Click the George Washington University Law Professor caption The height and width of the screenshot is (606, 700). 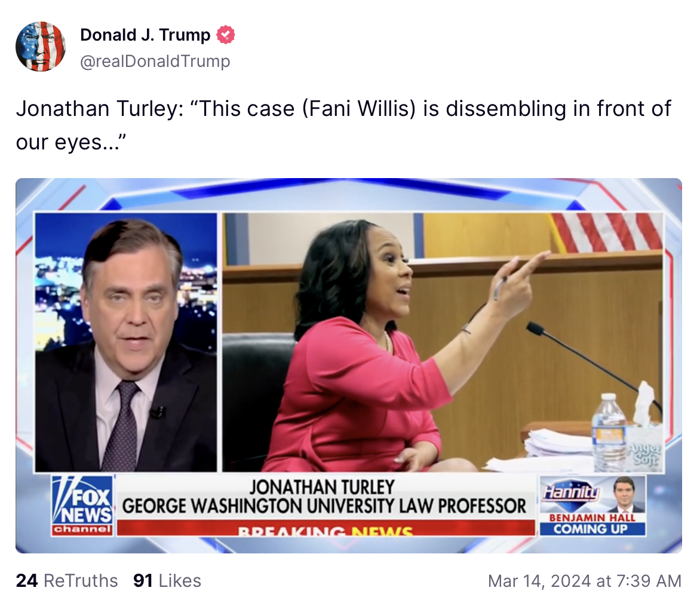[x=324, y=506]
